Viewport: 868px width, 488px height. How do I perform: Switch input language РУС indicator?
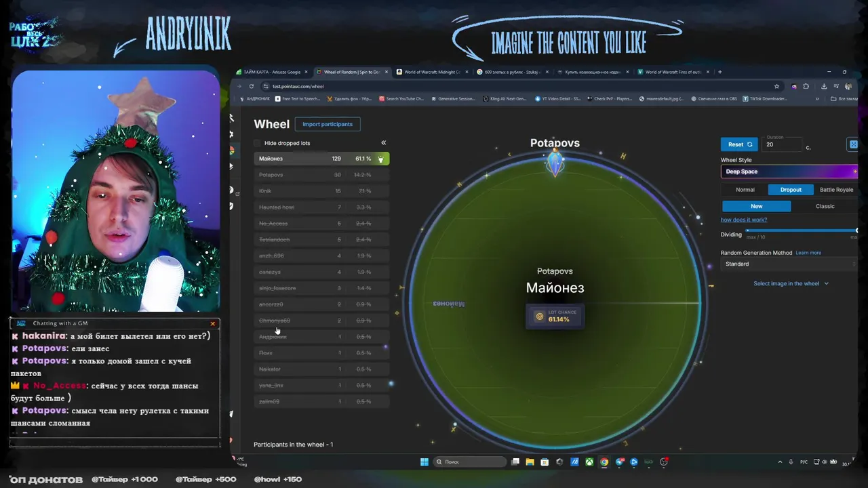coord(804,462)
